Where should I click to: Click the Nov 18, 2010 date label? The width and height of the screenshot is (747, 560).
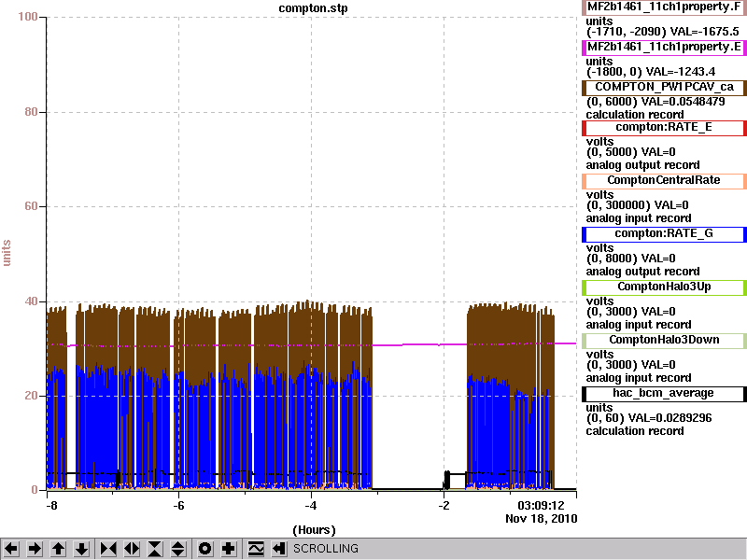click(542, 519)
